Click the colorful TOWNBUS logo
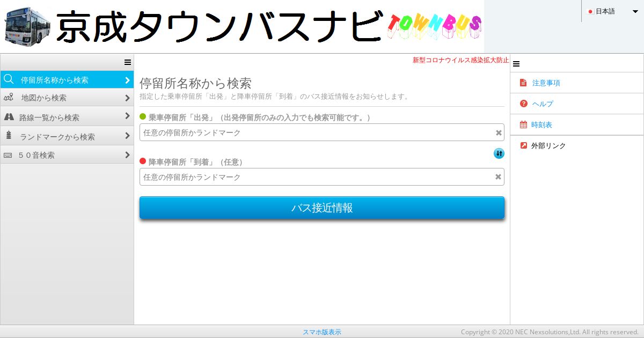Image resolution: width=644 pixels, height=338 pixels. click(x=434, y=26)
